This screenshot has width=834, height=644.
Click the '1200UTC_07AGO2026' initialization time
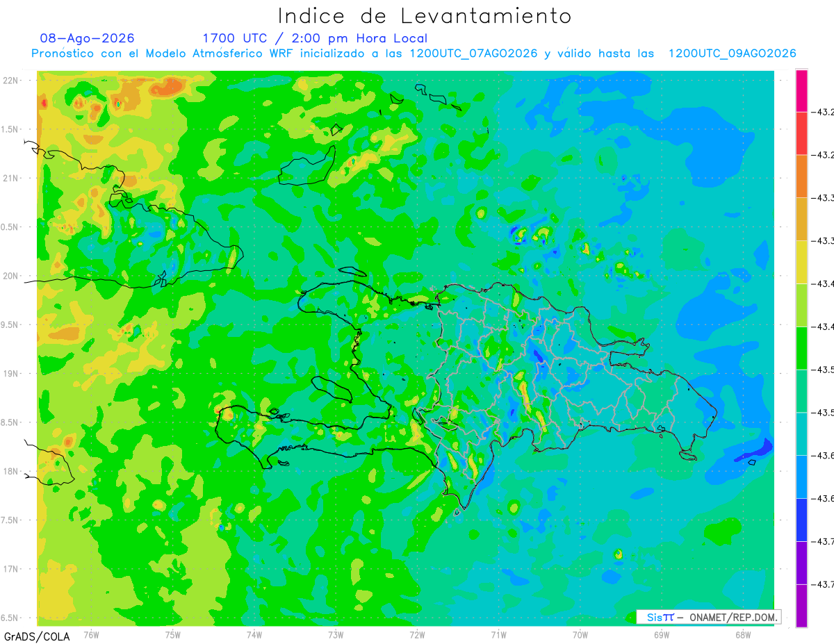click(473, 53)
